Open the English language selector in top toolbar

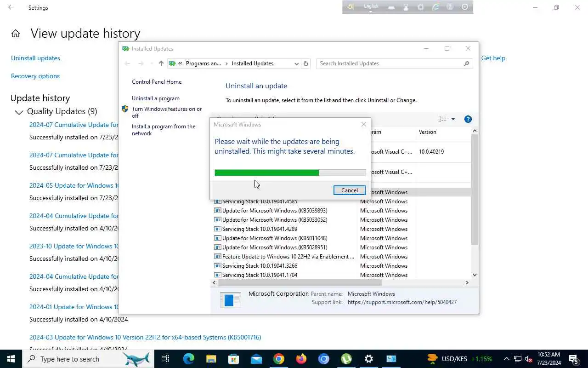(x=371, y=6)
